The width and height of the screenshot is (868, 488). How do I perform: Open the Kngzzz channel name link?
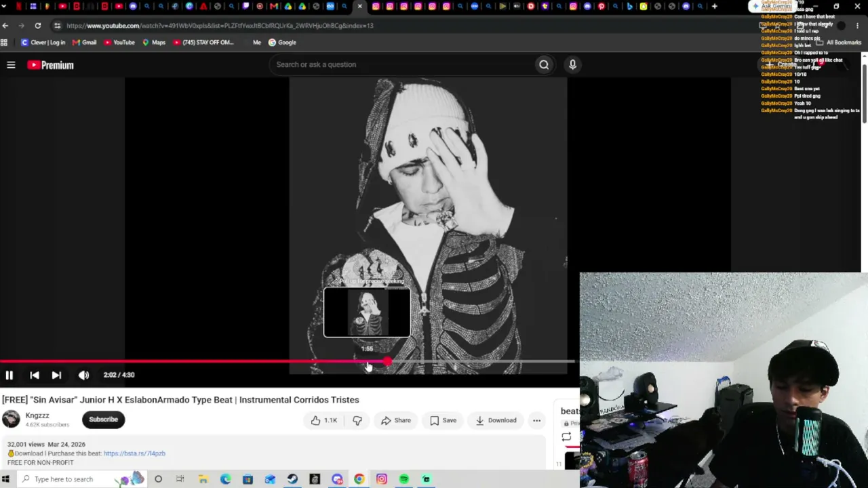click(x=37, y=415)
